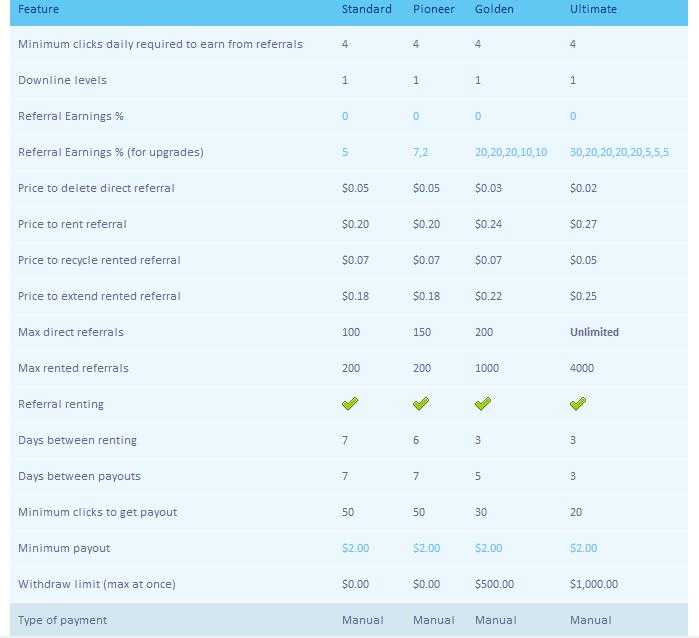699x638 pixels.
Task: Select the Pioneer column header
Action: (x=433, y=9)
